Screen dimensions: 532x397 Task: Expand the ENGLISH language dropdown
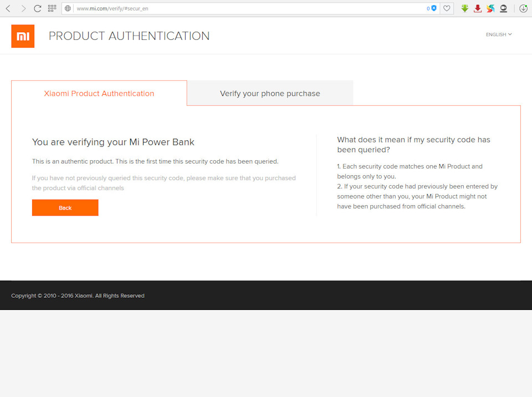(499, 34)
